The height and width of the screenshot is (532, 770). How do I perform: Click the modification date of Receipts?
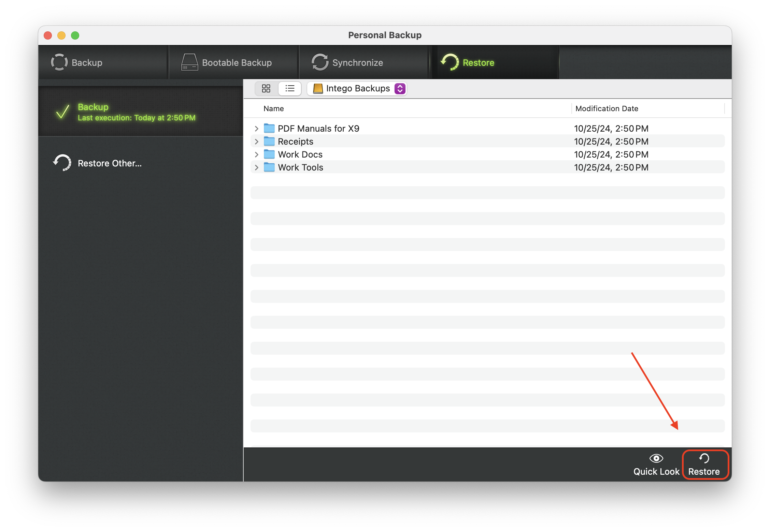(611, 142)
